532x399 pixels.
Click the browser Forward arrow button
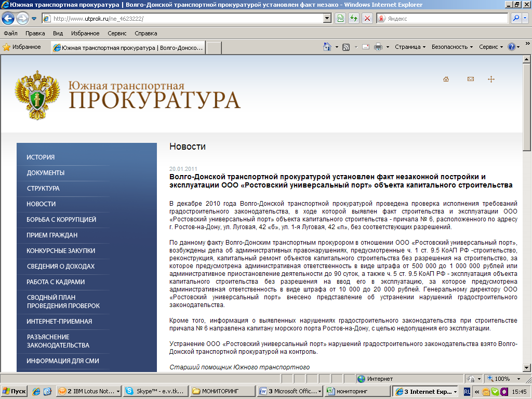click(x=22, y=18)
